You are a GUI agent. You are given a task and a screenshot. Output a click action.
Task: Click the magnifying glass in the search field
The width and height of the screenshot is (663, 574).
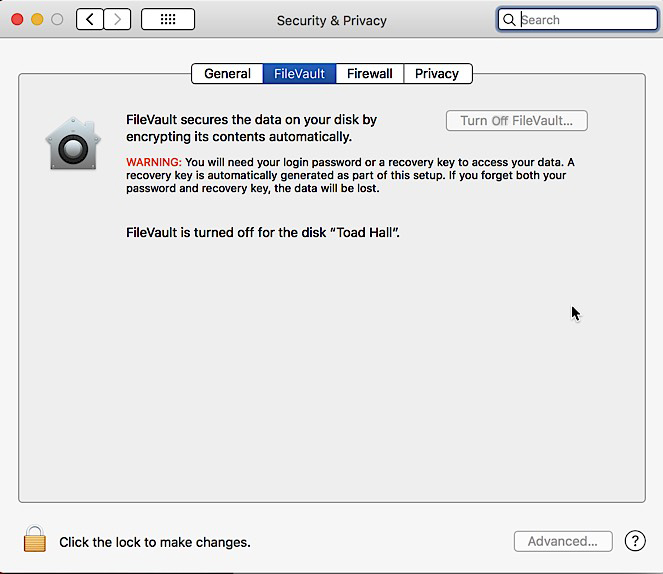pos(509,20)
